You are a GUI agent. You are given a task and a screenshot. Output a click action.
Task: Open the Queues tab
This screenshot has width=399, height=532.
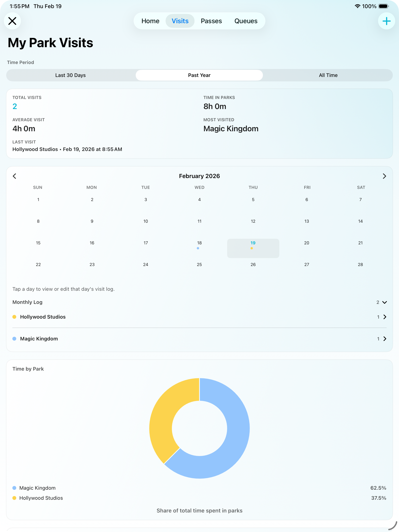[246, 21]
